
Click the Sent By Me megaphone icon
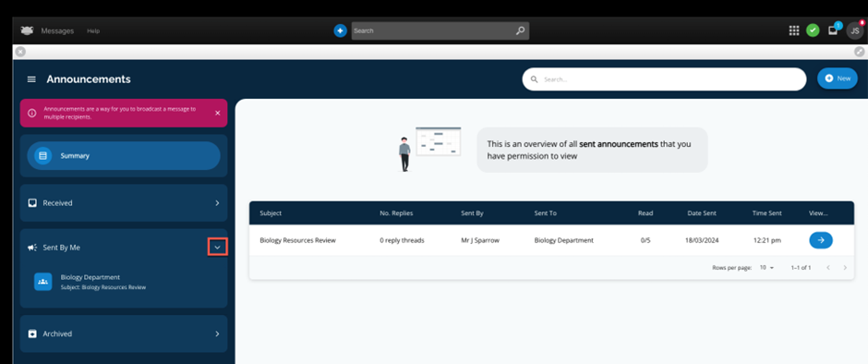(32, 248)
